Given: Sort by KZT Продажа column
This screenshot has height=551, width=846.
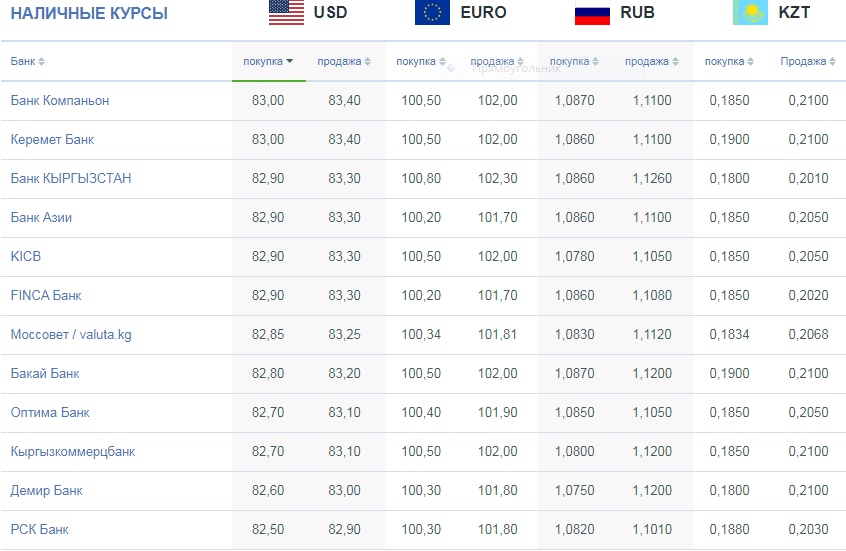Looking at the screenshot, I should pos(808,62).
